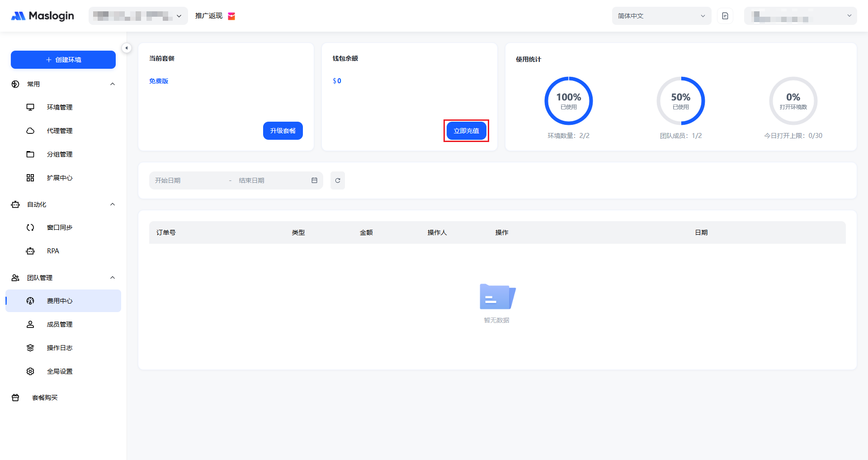The height and width of the screenshot is (460, 868).
Task: Click the document icon in top bar
Action: [725, 16]
